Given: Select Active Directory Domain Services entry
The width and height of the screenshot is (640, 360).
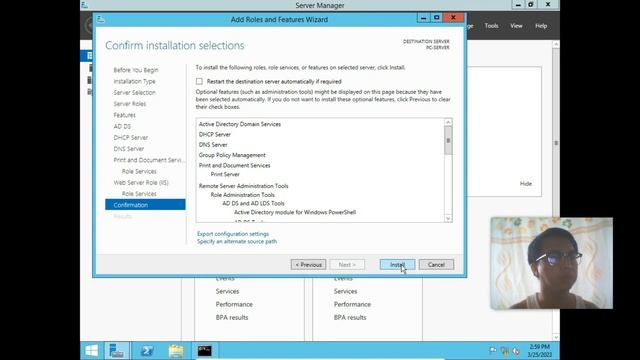Looking at the screenshot, I should [x=240, y=124].
